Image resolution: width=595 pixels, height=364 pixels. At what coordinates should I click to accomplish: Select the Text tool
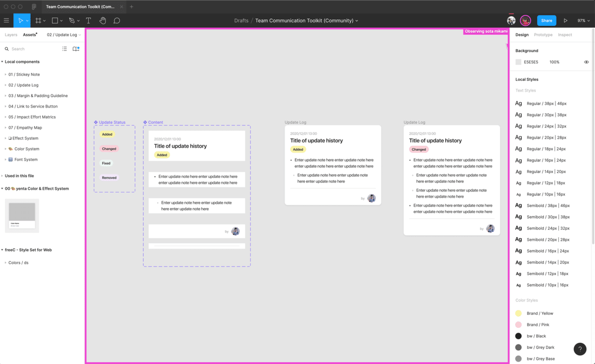88,20
